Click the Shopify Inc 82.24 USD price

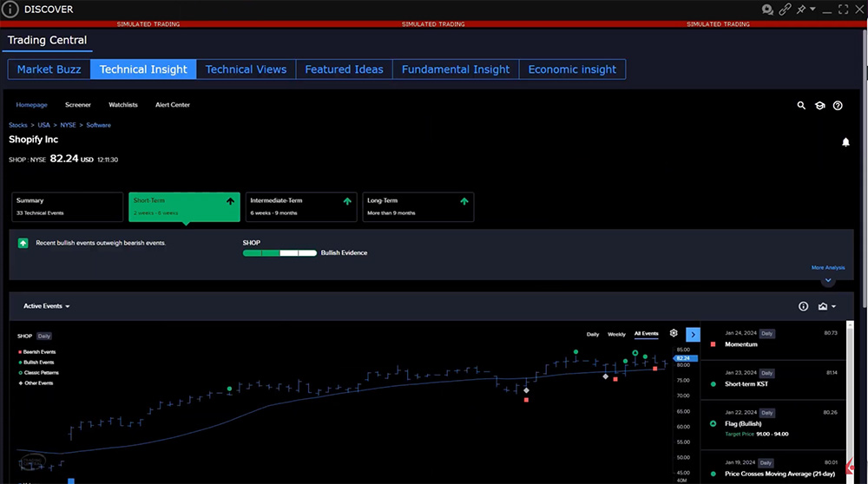pos(71,159)
